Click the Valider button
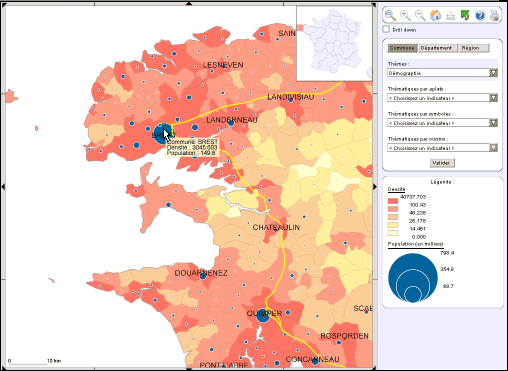 click(442, 163)
